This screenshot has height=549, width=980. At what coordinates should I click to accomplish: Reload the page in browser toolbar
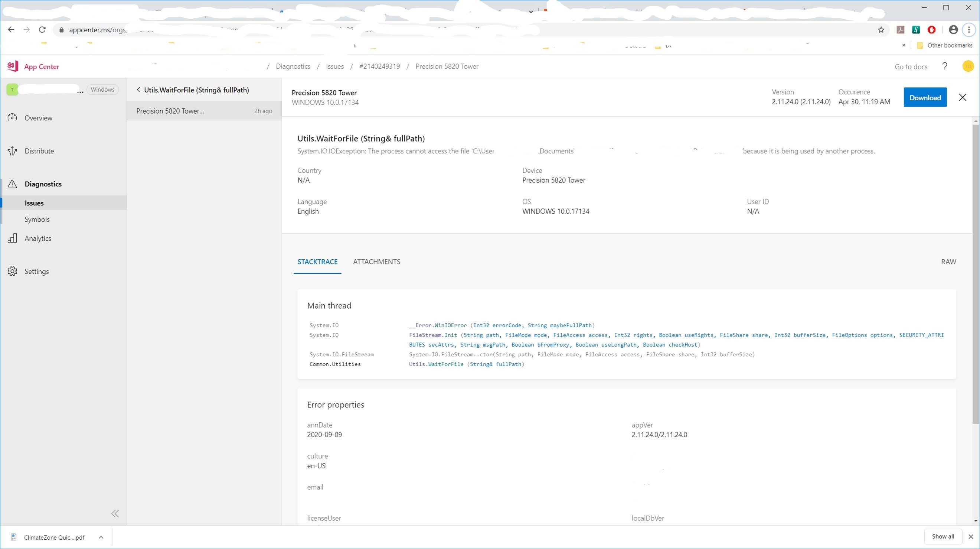pos(42,30)
